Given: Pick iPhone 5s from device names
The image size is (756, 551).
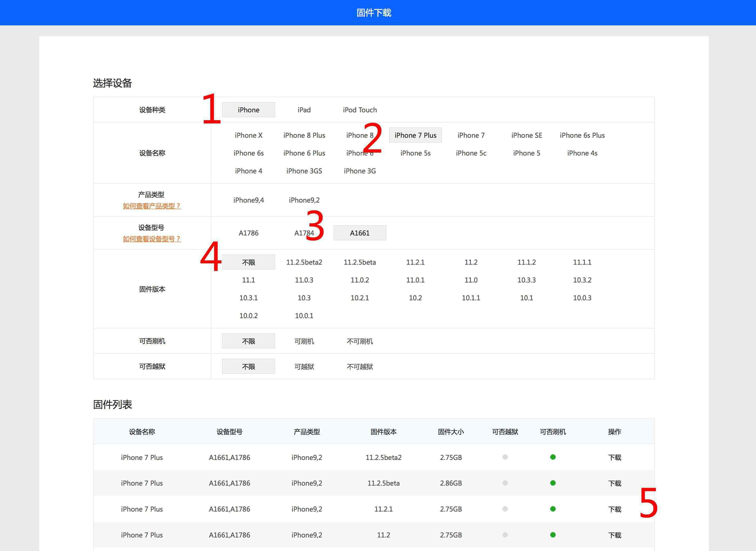Looking at the screenshot, I should point(415,153).
